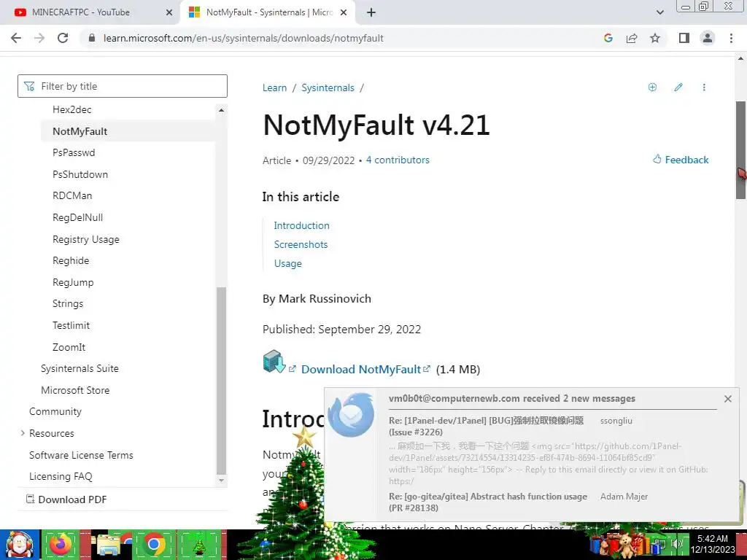Click the page vertical scrollbar thumb

[x=740, y=150]
